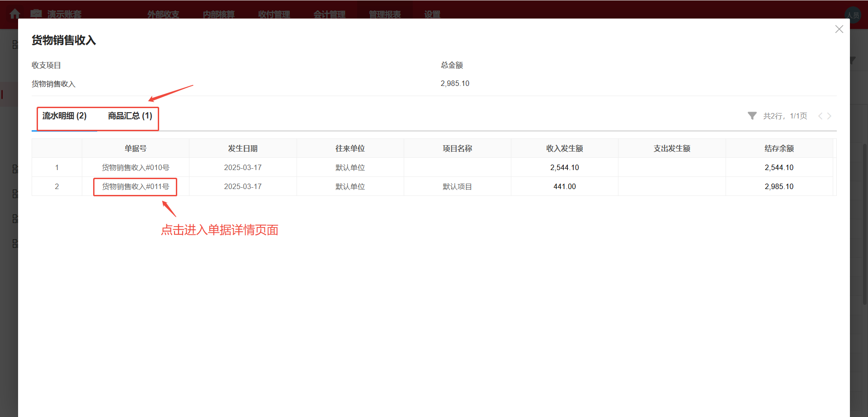This screenshot has width=868, height=417.
Task: Click the bottom module grid icon in left sidebar
Action: 15,243
